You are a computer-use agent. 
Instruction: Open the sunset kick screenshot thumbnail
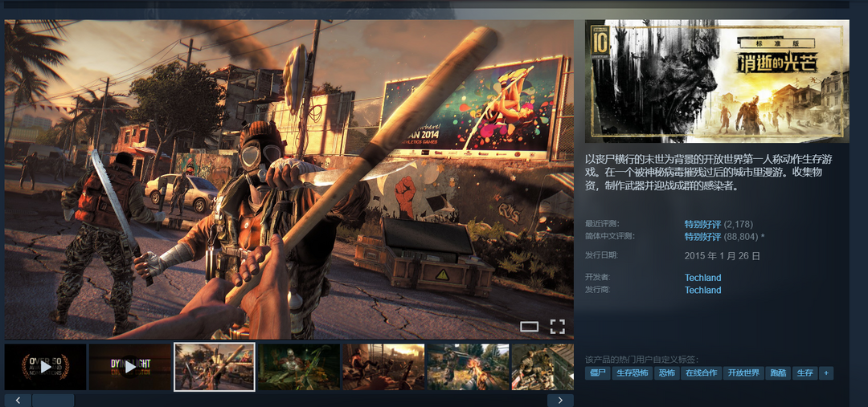[383, 367]
